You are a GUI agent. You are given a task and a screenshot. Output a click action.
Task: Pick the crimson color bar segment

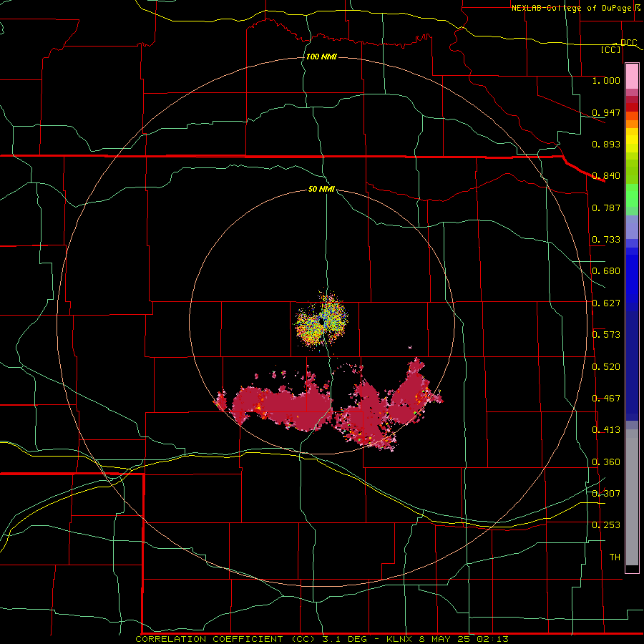[x=632, y=99]
